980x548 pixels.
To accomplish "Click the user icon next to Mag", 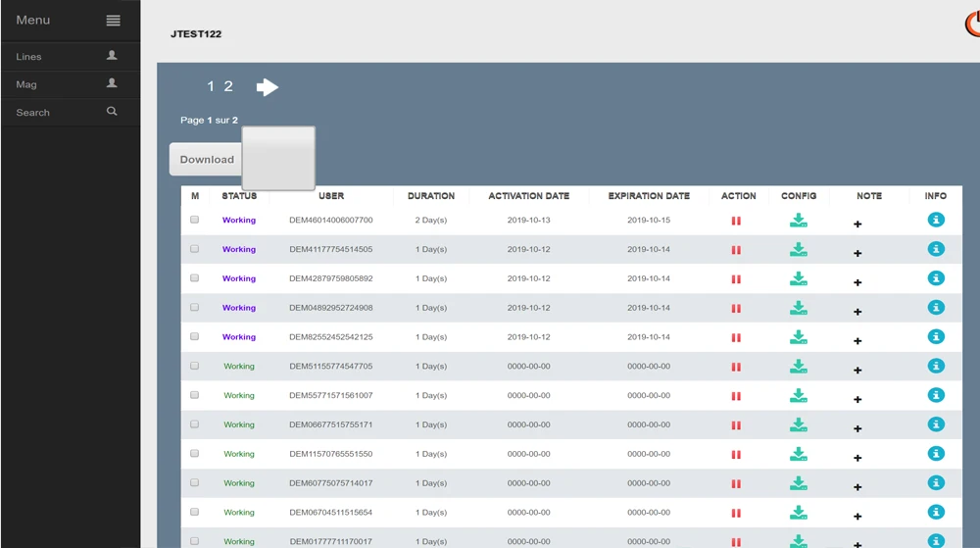I will click(112, 82).
